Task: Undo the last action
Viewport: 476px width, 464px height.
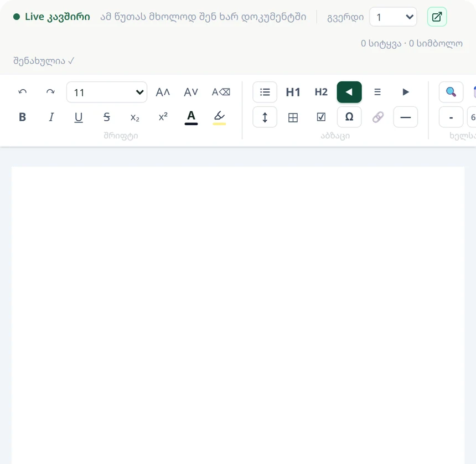Action: tap(23, 92)
